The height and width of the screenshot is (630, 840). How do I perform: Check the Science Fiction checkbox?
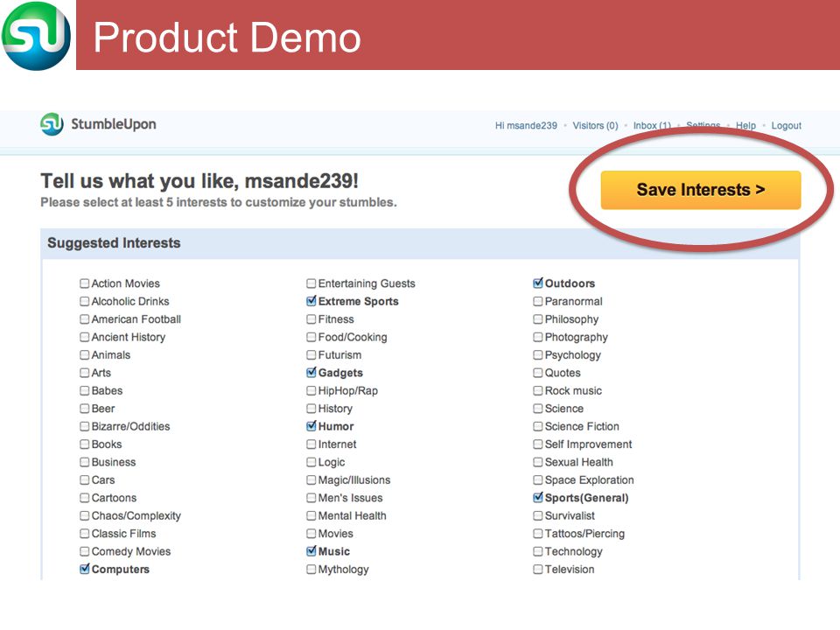tap(538, 426)
